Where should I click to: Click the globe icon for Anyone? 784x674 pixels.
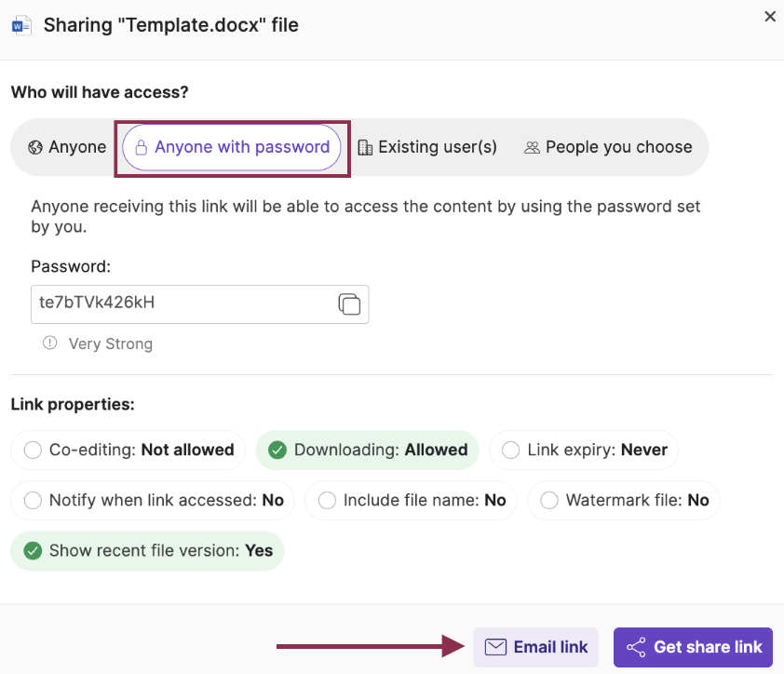coord(35,147)
